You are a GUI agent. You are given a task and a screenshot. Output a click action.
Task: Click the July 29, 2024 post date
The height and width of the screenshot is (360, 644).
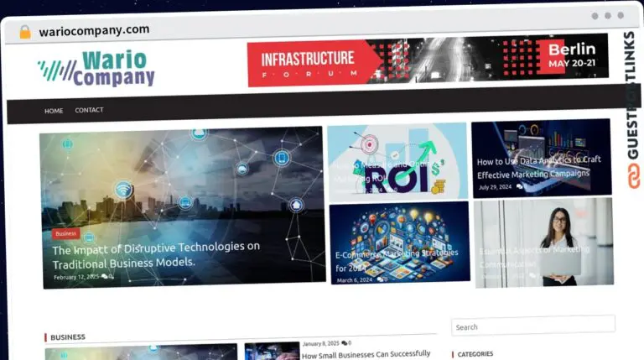[x=495, y=187]
